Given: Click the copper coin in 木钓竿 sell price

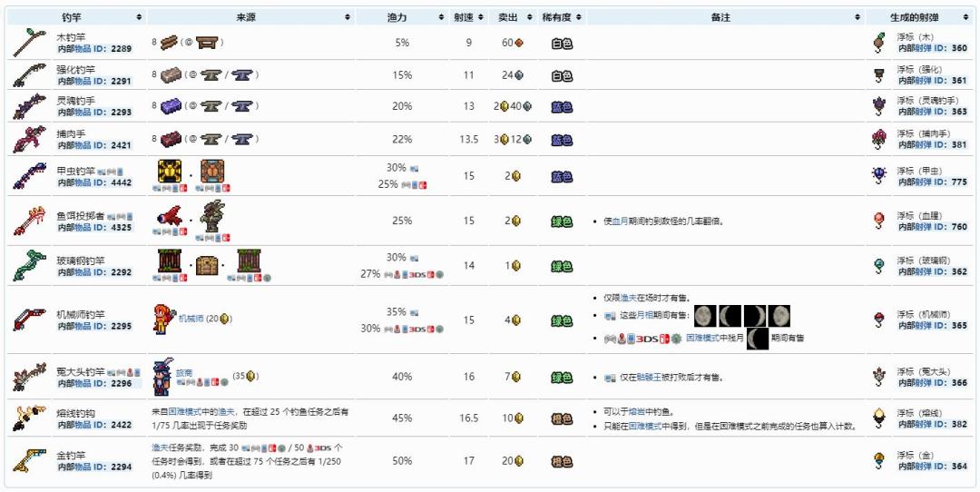Looking at the screenshot, I should coord(518,44).
